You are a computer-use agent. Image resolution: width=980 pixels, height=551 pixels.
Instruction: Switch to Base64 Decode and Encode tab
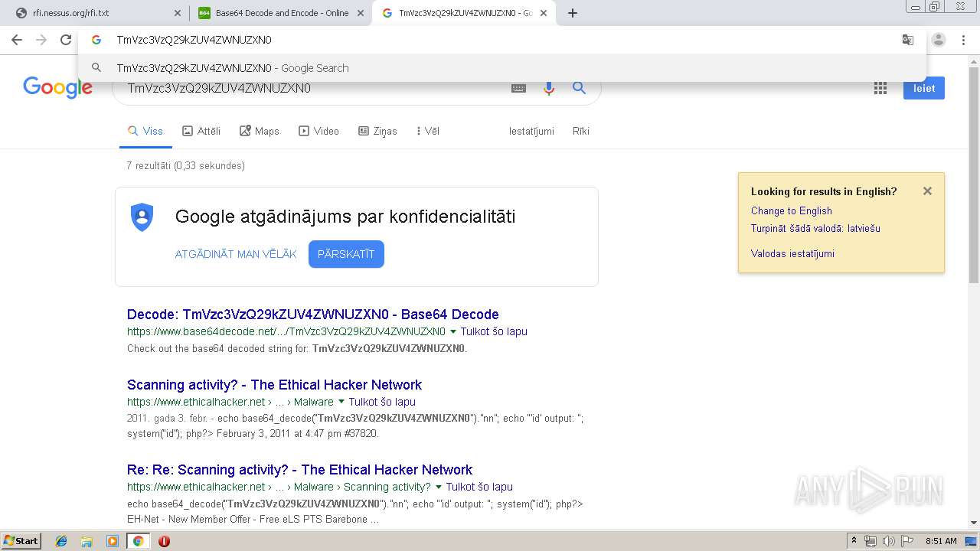(x=281, y=13)
